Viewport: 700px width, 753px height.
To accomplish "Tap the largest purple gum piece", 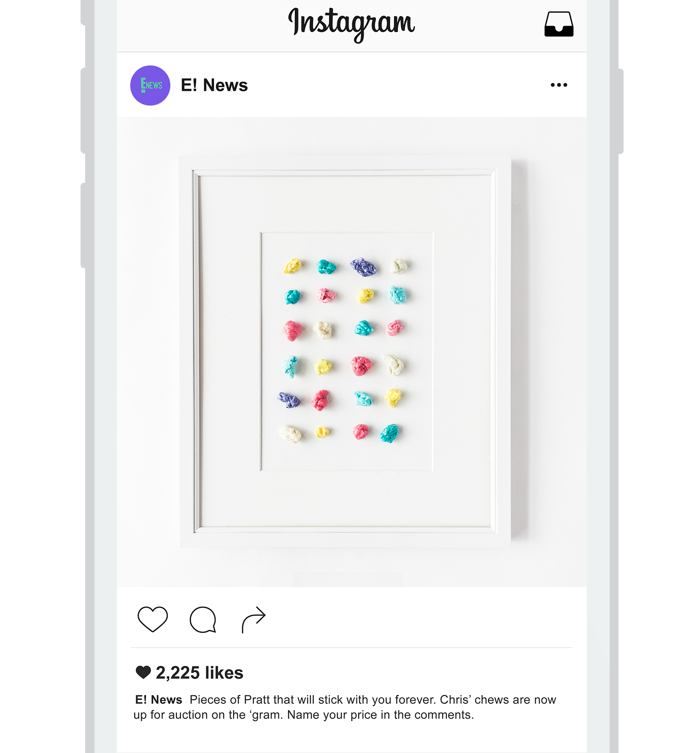I will [364, 267].
